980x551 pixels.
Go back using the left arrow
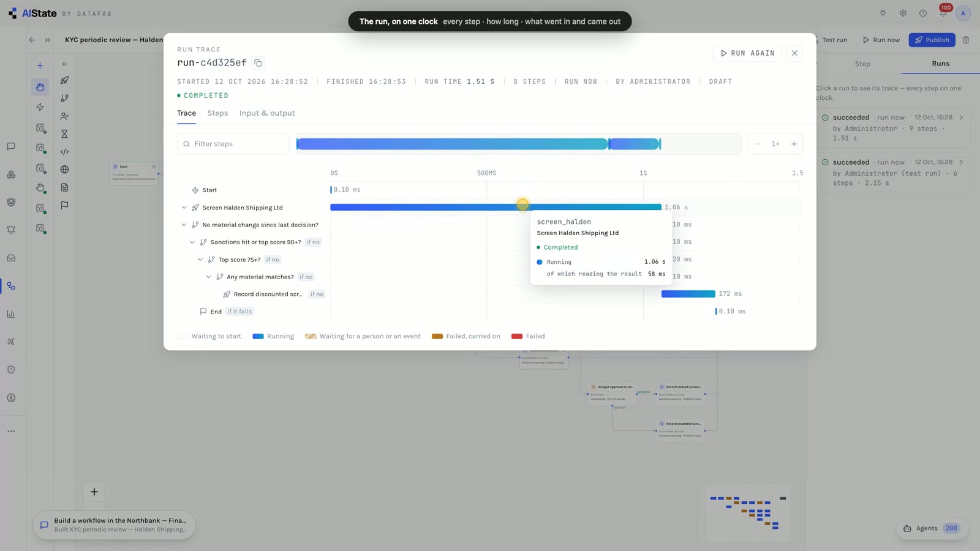(x=32, y=40)
